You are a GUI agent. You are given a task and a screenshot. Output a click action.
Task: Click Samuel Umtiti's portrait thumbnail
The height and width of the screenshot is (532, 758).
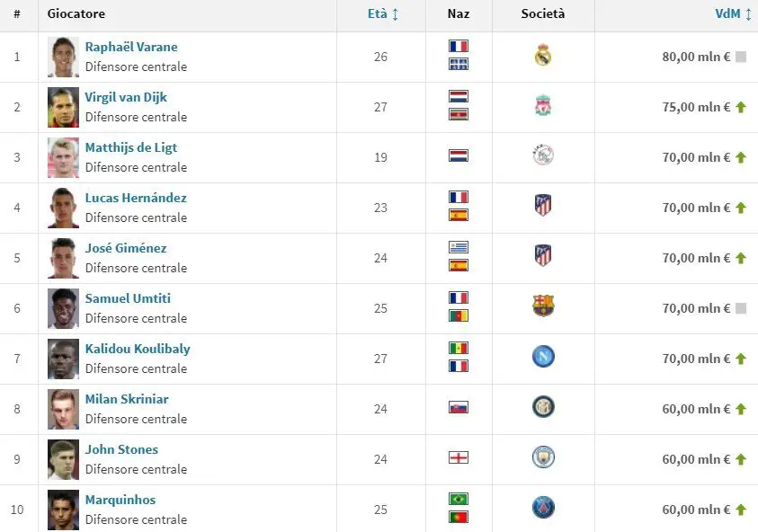63,308
